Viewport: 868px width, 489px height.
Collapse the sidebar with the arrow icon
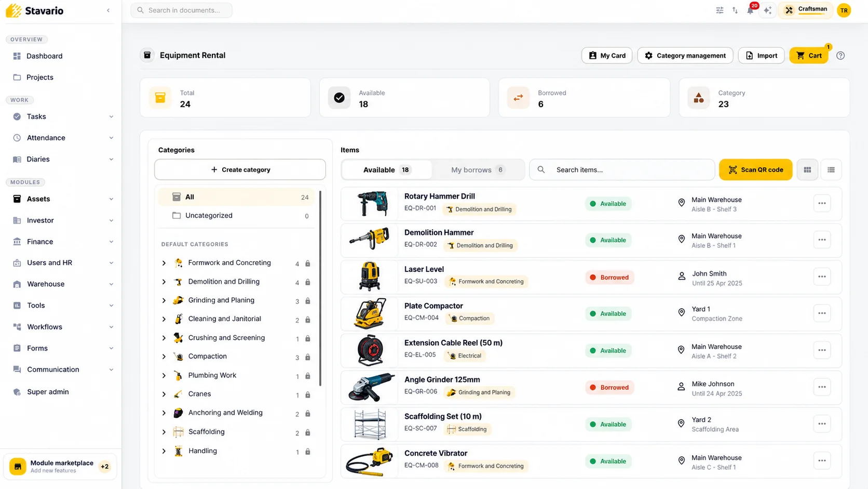pos(108,10)
